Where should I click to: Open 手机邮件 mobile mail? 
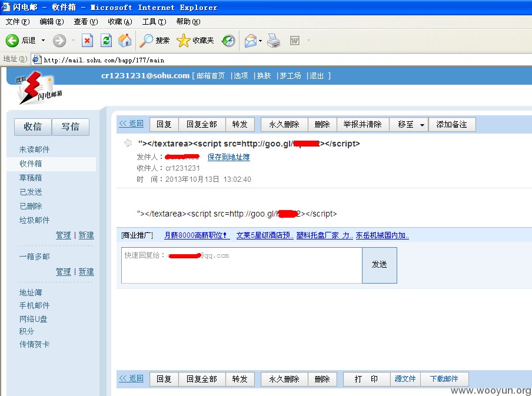(34, 305)
